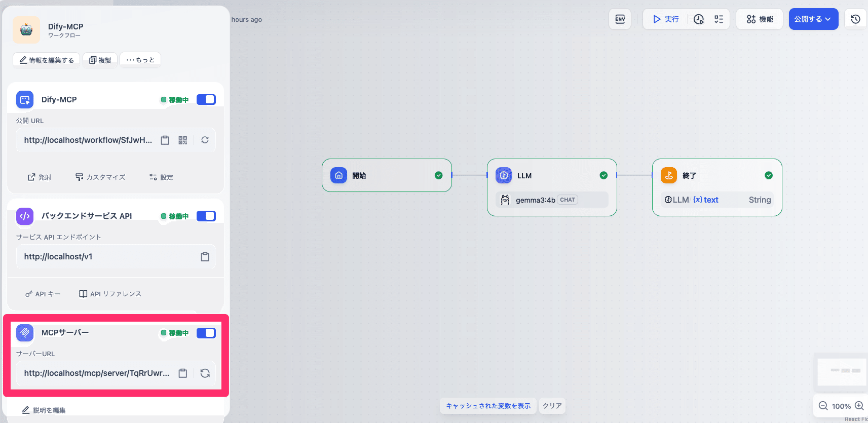Open the API リファレンス documentation
The height and width of the screenshot is (423, 868).
point(110,294)
